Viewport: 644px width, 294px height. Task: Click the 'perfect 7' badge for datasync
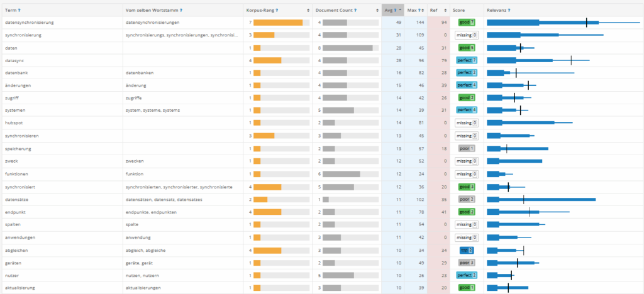click(x=467, y=60)
